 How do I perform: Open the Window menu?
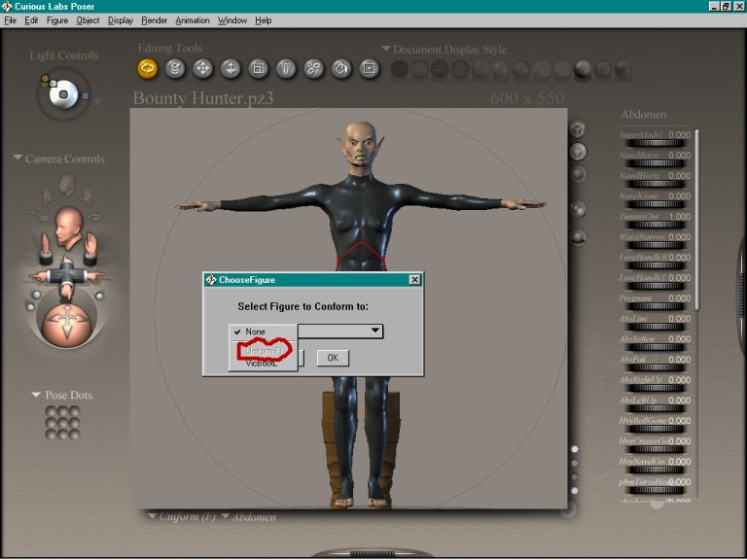pyautogui.click(x=232, y=20)
